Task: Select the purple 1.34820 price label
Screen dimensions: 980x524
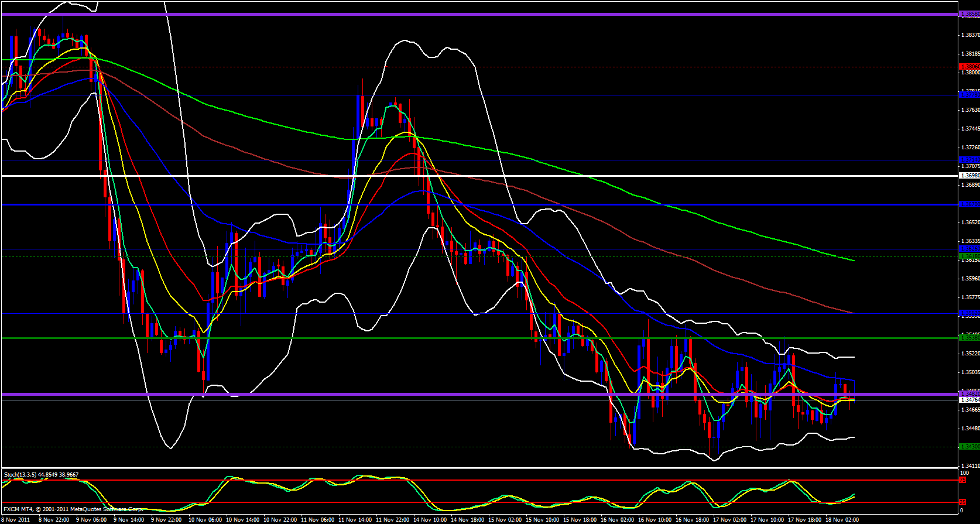Action: (x=969, y=393)
